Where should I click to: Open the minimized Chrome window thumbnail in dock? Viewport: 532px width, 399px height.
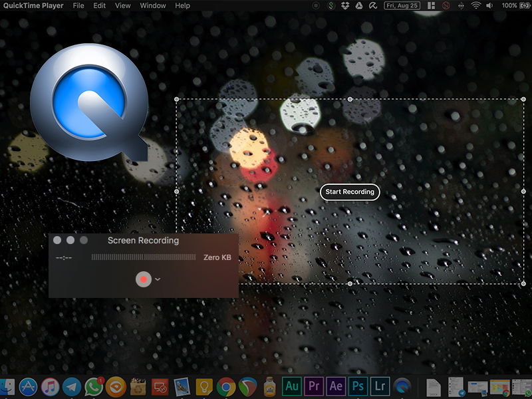pos(499,388)
